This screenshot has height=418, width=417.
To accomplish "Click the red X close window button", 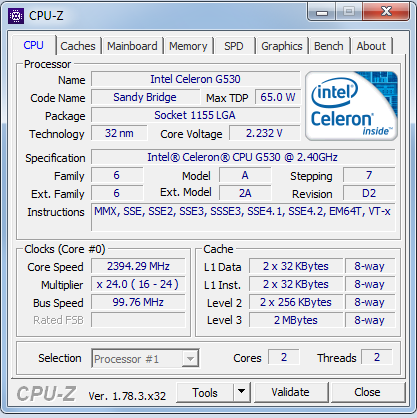I will [x=386, y=12].
